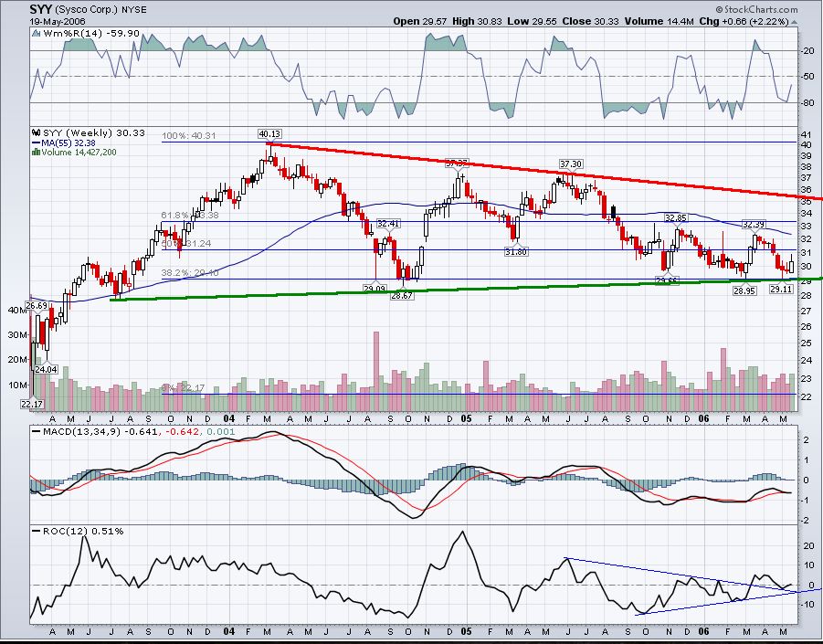Click the 61.8% Fibonacci retracement label
The height and width of the screenshot is (644, 823).
tap(189, 216)
